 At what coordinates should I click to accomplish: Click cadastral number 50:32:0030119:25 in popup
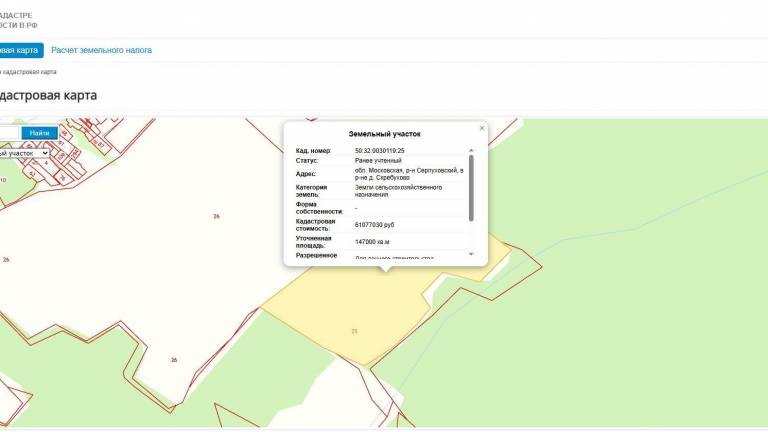pyautogui.click(x=380, y=151)
